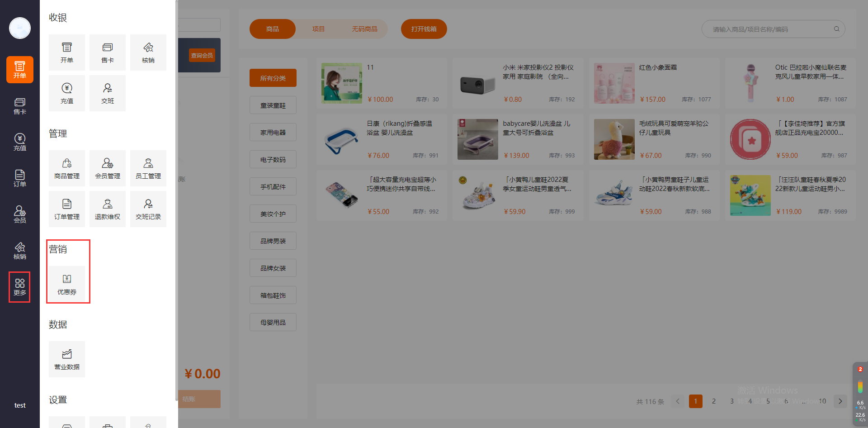Select the 毛绒玩具可爱萌宠羊驼 product

654,139
